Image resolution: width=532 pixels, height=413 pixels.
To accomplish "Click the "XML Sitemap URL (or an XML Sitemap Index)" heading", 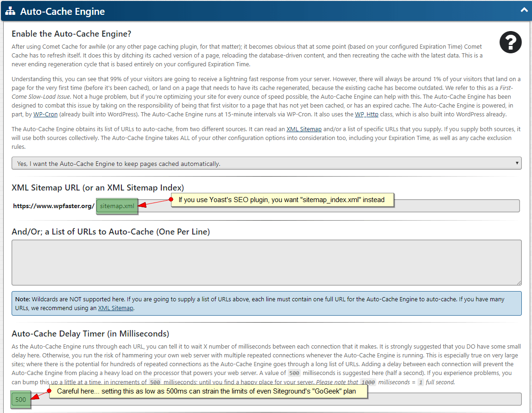I will 98,188.
